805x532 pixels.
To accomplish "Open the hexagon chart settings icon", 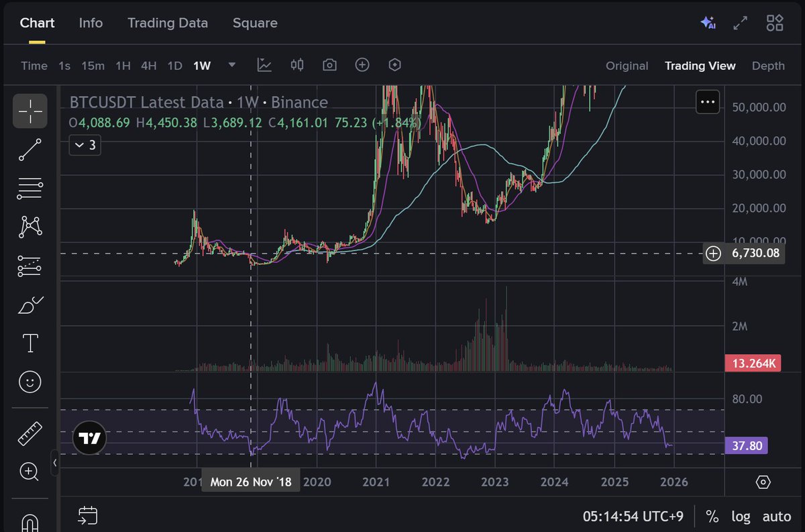I will (395, 65).
